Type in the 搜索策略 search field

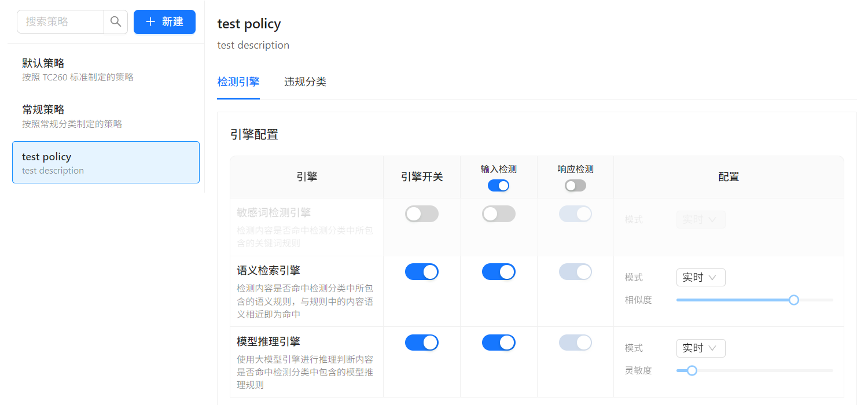tap(61, 22)
